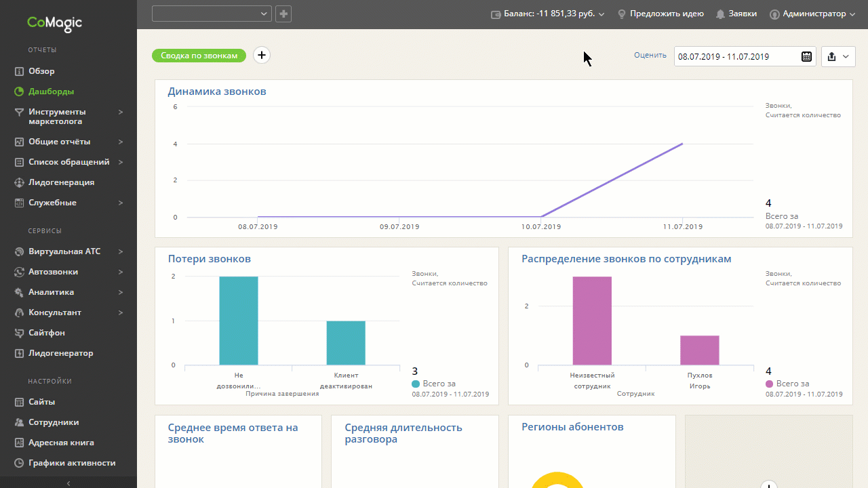
Task: Click the Пухлов Игорь bar
Action: [x=700, y=350]
